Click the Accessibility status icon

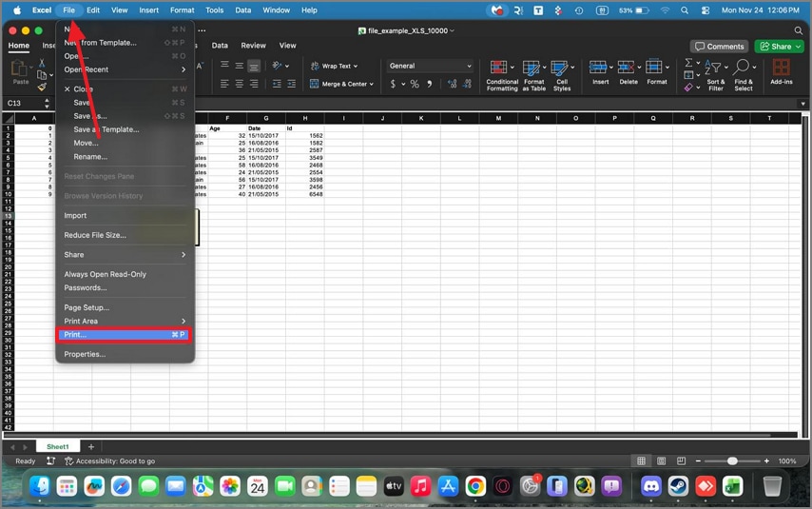coord(68,460)
